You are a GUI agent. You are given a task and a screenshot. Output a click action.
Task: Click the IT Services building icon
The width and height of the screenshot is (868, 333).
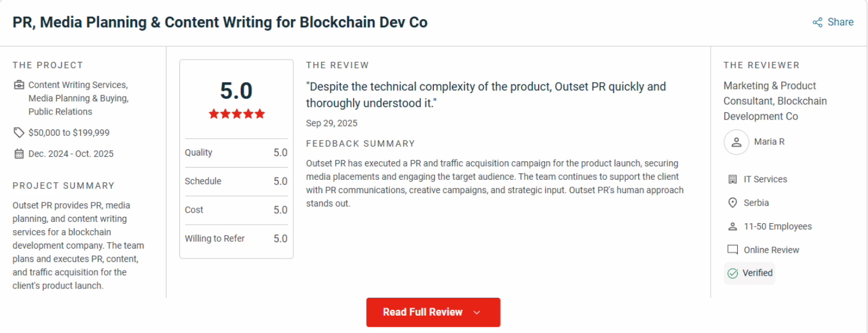(733, 179)
